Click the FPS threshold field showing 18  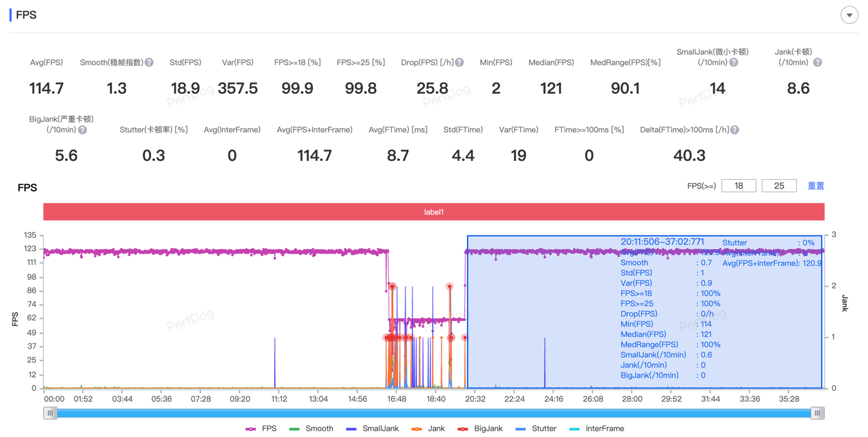coord(739,186)
